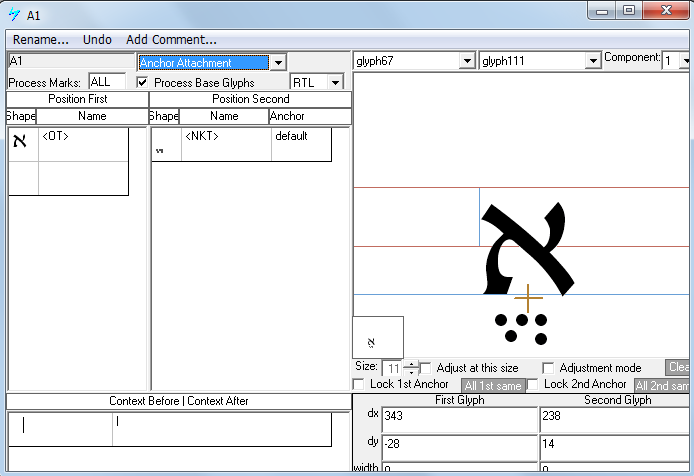Viewport: 694px width, 476px height.
Task: Click the lightning bolt icon in the title bar
Action: pyautogui.click(x=14, y=14)
